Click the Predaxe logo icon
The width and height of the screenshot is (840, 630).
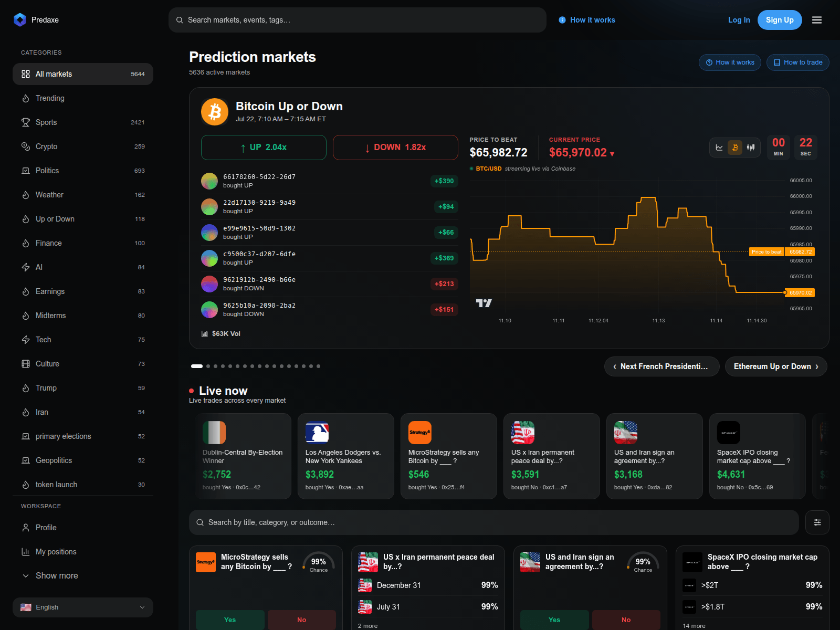20,20
